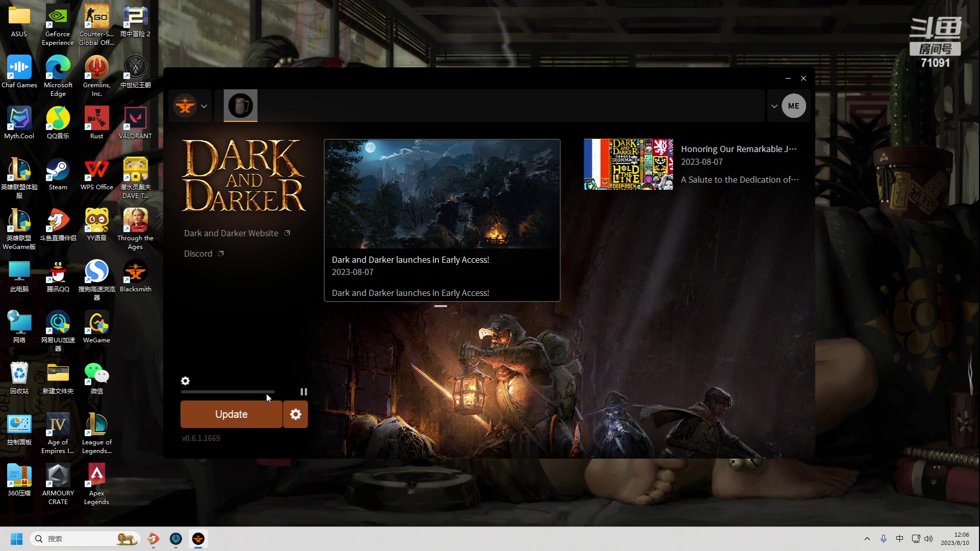The width and height of the screenshot is (980, 551).
Task: Select the Steam desktop icon
Action: [58, 174]
